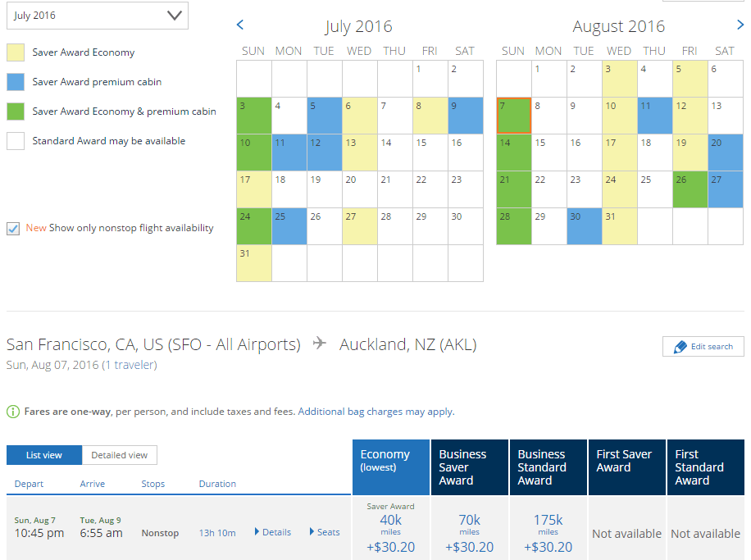Advance calendar with right arrow icon

coord(740,25)
